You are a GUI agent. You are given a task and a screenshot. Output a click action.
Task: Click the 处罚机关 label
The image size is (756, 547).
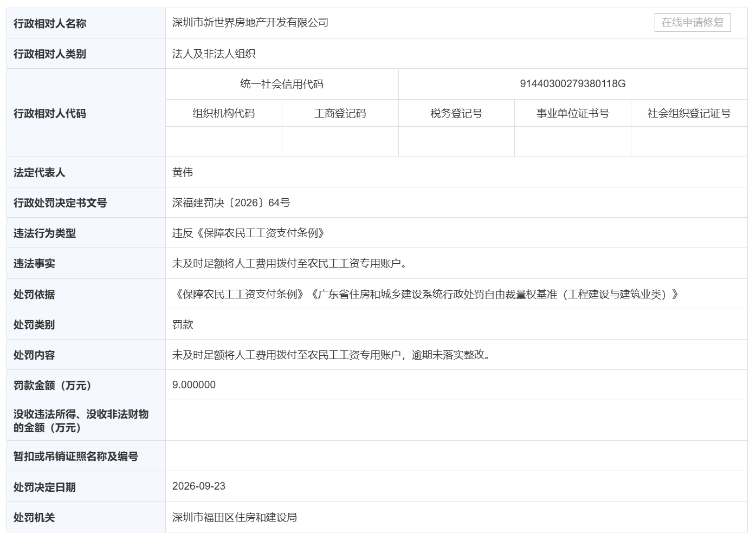point(34,518)
